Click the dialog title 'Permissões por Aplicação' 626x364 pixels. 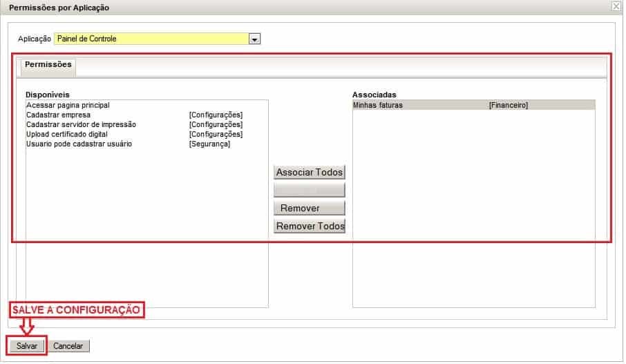click(x=59, y=8)
